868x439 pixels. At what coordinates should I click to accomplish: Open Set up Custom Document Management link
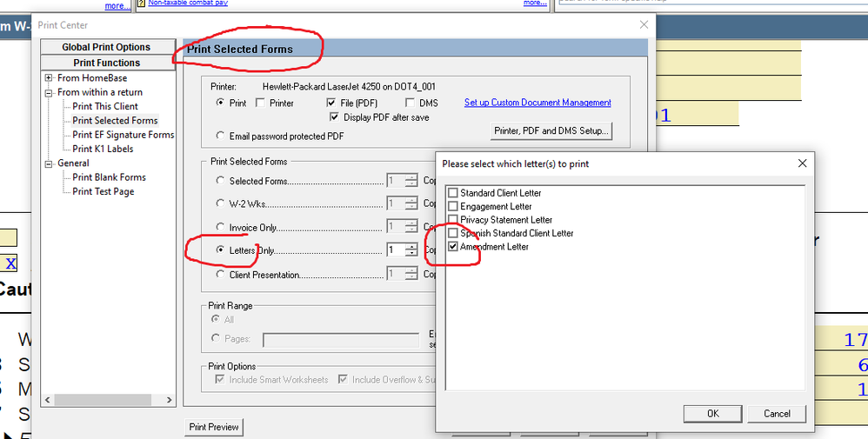[537, 103]
